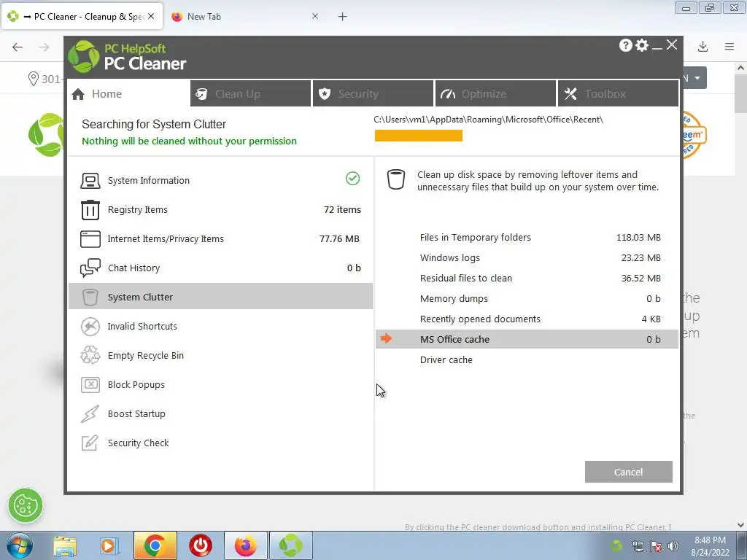Select Empty Recycle Bin row
The image size is (747, 560).
(220, 355)
